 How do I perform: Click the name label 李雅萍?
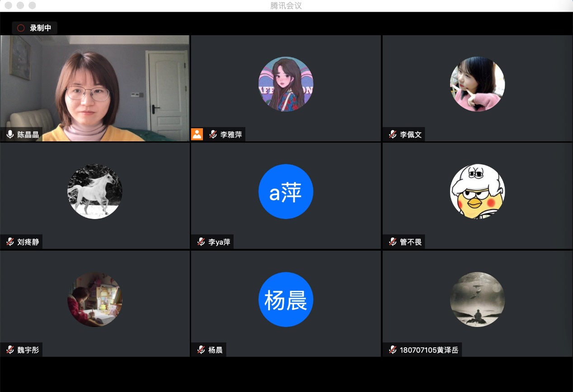231,135
